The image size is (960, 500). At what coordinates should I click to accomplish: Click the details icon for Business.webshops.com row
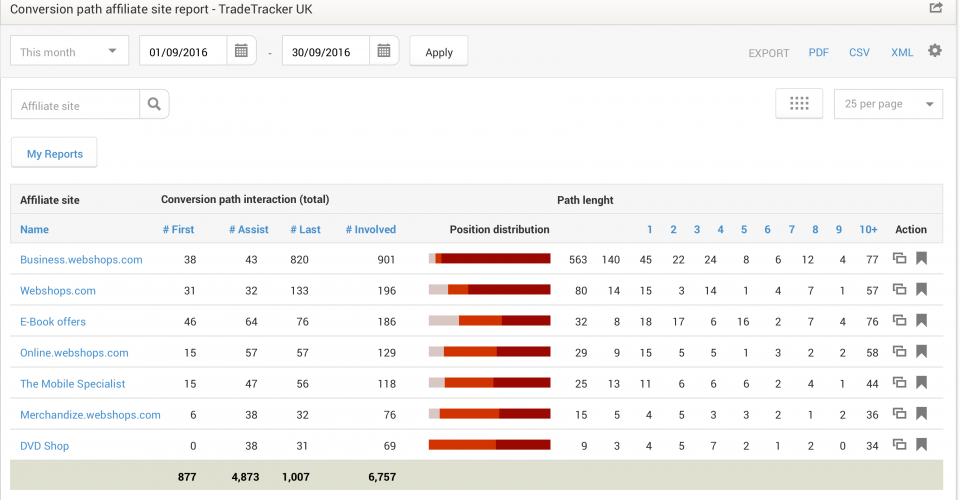tap(900, 259)
